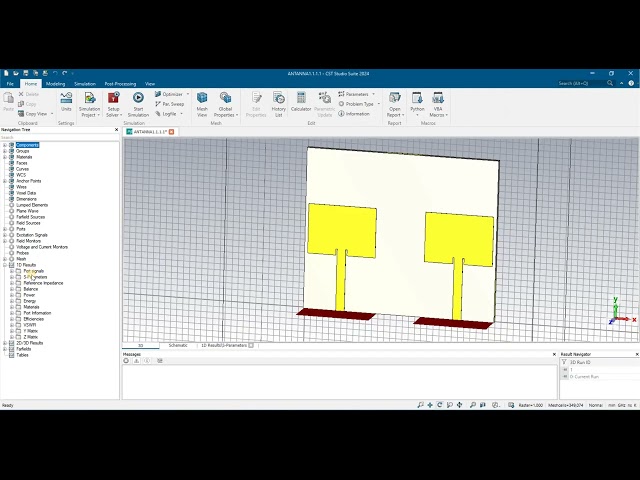Click the Logfile button
Screen dimensions: 640x480
[166, 114]
